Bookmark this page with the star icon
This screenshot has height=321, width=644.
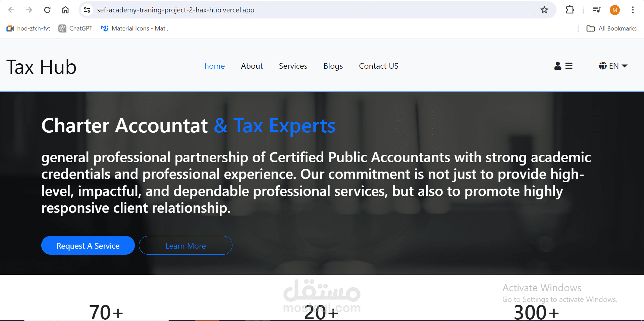click(x=544, y=10)
